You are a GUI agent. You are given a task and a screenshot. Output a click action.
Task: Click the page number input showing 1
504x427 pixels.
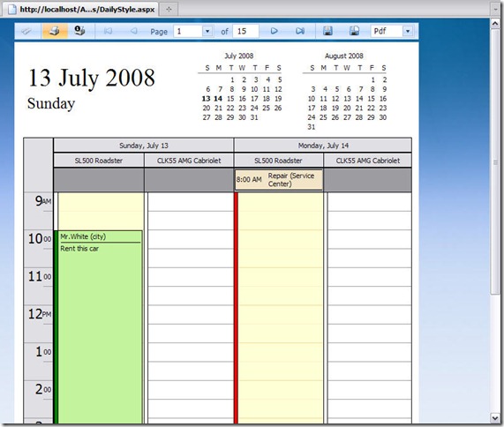click(188, 31)
